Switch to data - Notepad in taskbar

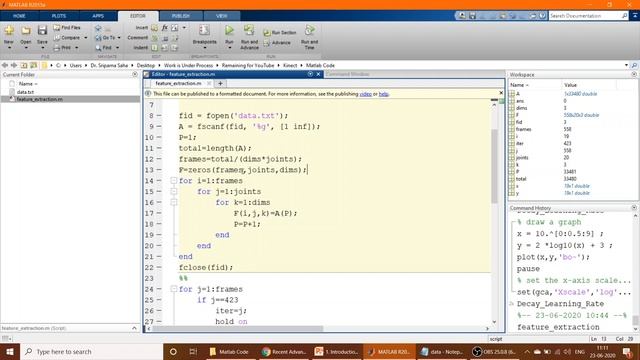(442, 351)
